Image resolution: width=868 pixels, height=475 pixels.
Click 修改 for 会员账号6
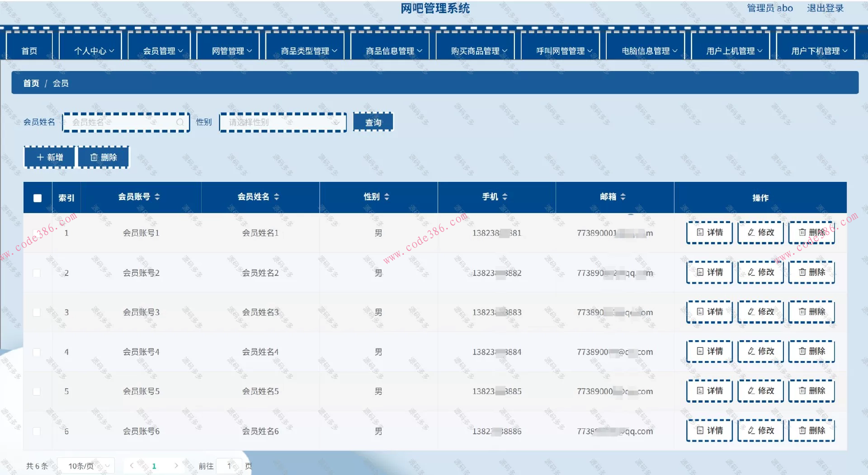[760, 430]
